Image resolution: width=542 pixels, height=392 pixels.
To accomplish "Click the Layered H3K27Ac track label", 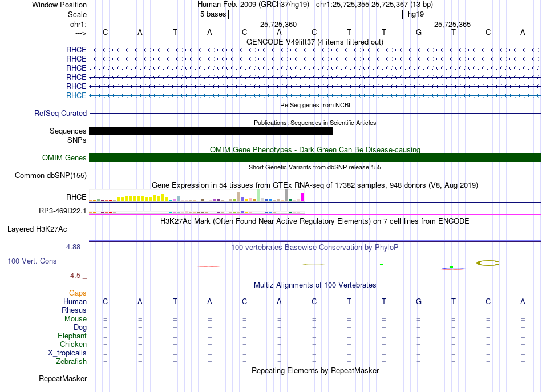I will [37, 229].
